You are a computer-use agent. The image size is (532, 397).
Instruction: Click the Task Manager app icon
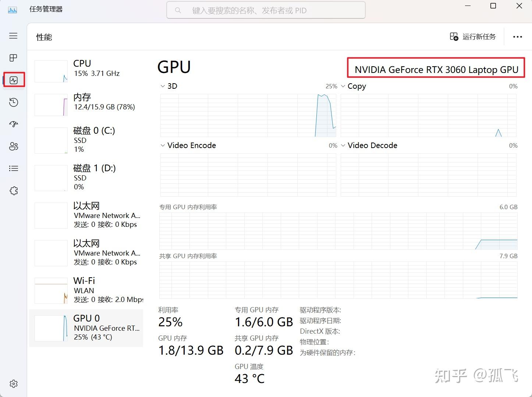(13, 10)
